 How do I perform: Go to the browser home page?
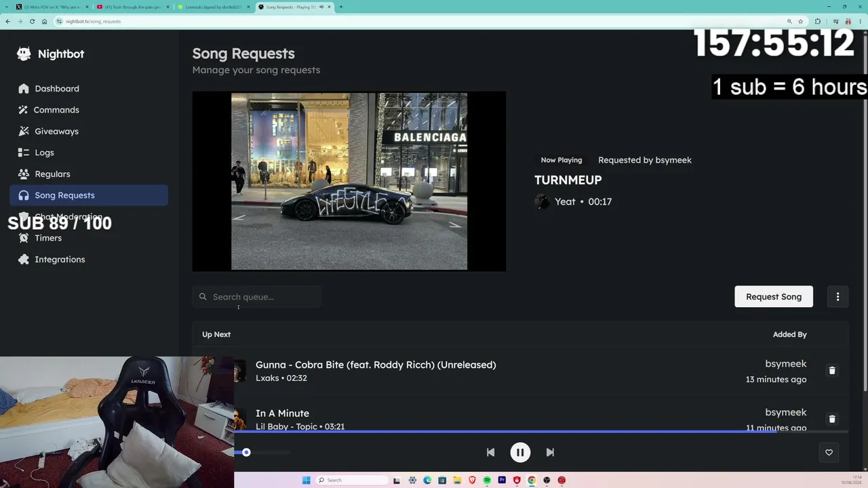[44, 21]
